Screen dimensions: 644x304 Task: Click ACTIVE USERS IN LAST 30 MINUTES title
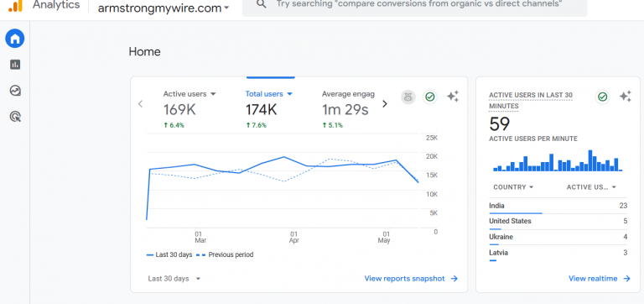tap(531, 101)
